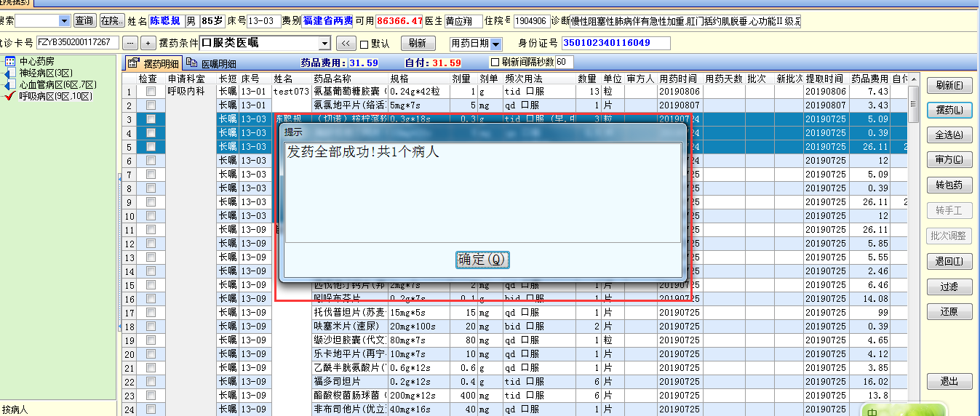This screenshot has width=980, height=416.
Task: Click the 就诊卡号 input field
Action: 77,43
